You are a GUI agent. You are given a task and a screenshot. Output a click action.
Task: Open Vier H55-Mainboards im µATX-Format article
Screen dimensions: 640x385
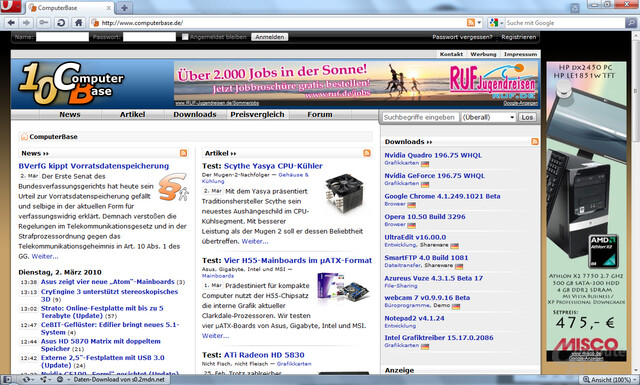(x=298, y=260)
